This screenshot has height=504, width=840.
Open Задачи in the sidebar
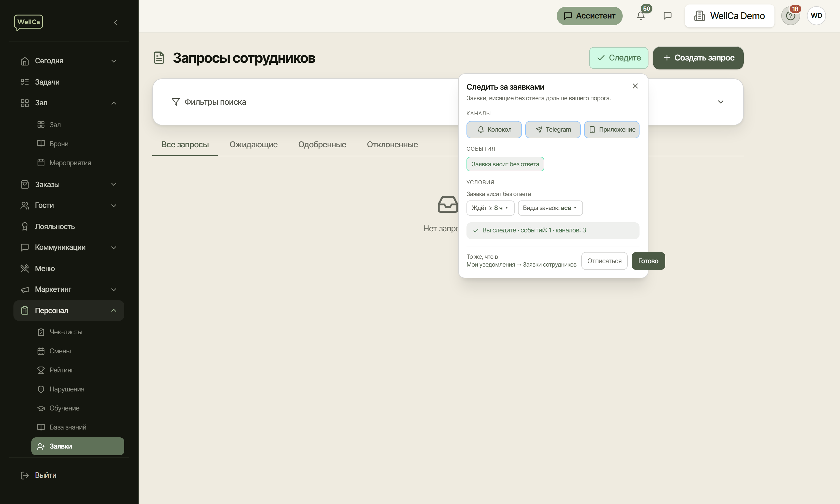click(69, 82)
